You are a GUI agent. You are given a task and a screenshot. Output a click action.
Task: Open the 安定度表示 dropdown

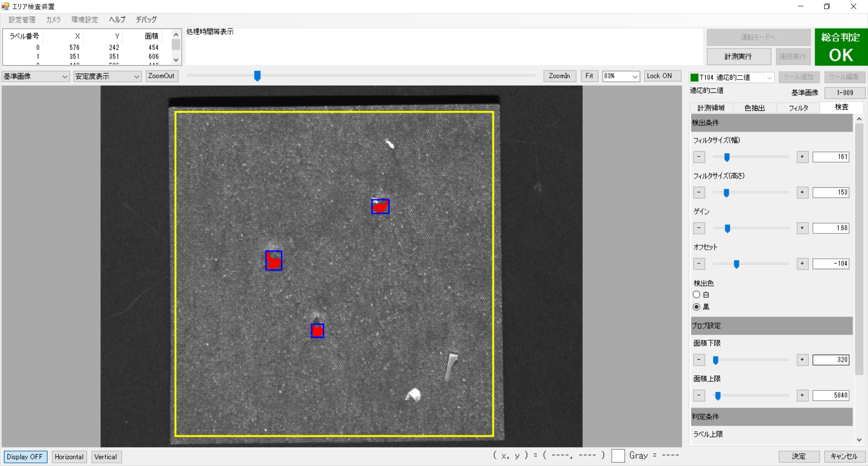[108, 76]
